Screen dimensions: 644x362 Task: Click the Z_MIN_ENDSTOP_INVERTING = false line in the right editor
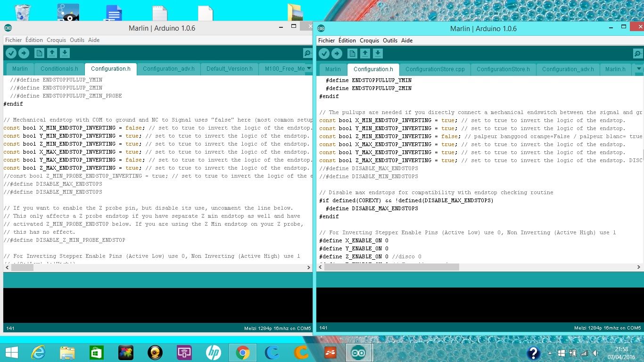point(481,136)
